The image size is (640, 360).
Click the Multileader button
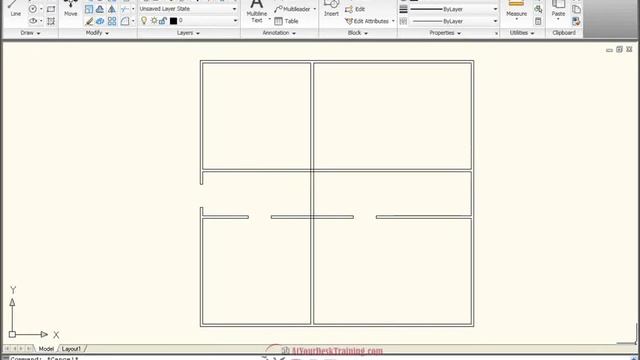click(292, 9)
